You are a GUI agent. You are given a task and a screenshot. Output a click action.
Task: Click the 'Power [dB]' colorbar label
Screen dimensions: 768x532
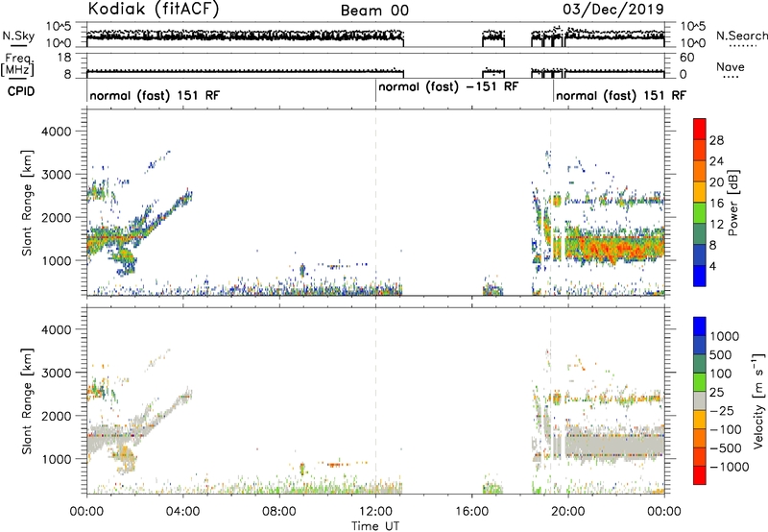point(732,203)
